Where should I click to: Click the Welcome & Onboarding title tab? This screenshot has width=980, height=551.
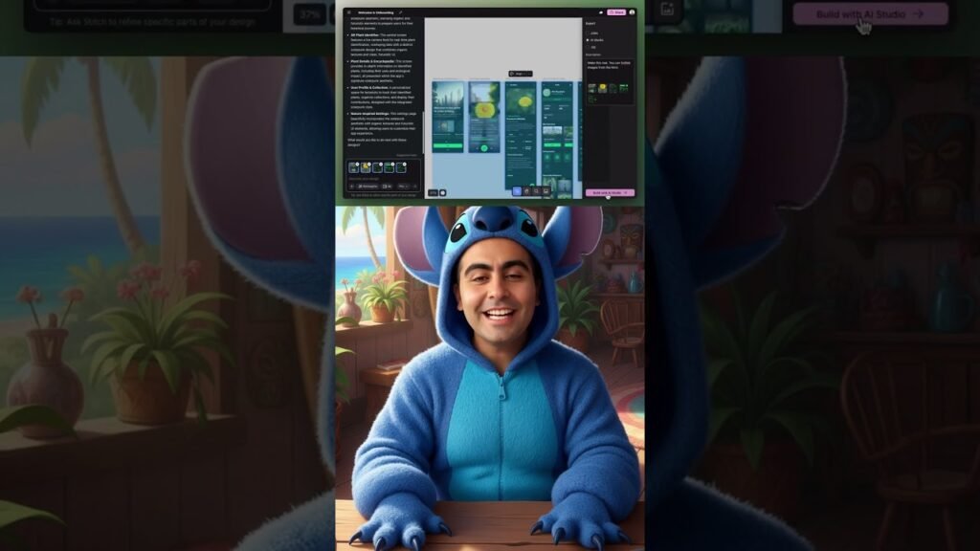(377, 12)
